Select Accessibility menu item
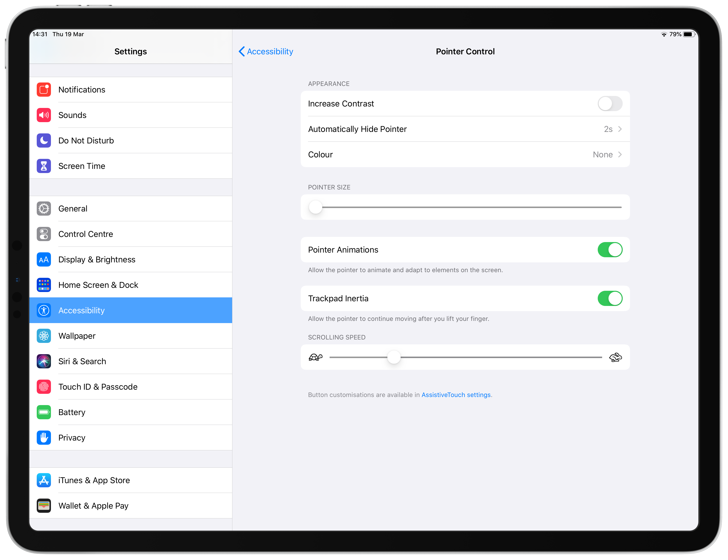The width and height of the screenshot is (728, 560). click(x=131, y=310)
